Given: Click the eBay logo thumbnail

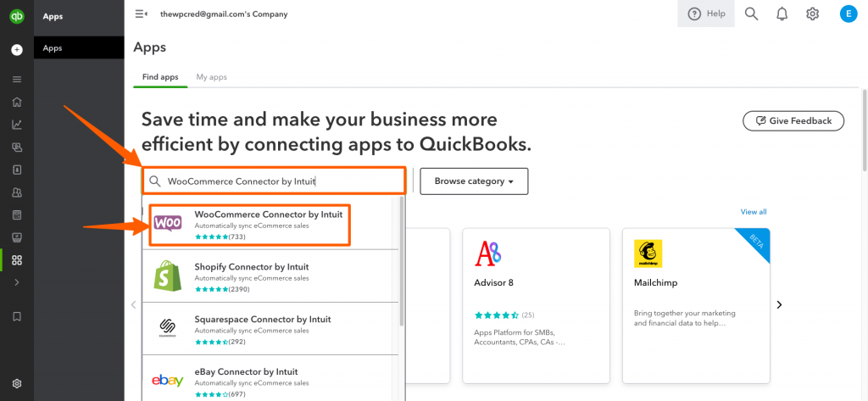Looking at the screenshot, I should [x=167, y=381].
